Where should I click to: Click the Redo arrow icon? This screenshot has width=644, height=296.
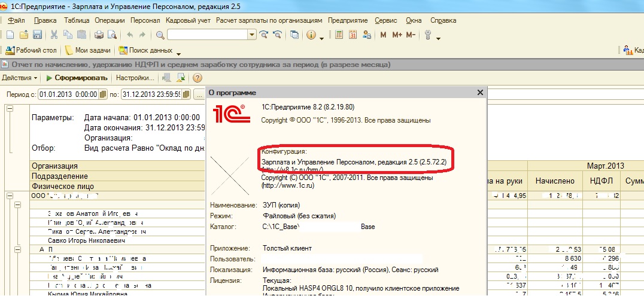pos(142,35)
